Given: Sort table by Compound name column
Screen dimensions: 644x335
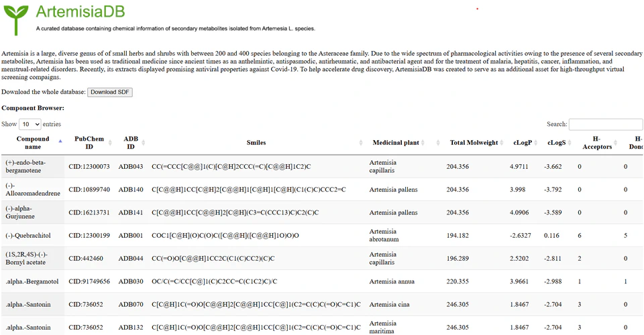Looking at the screenshot, I should click(33, 143).
